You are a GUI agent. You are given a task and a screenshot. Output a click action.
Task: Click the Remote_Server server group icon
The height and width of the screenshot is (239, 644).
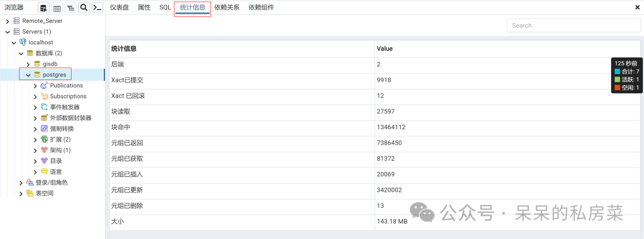click(17, 20)
